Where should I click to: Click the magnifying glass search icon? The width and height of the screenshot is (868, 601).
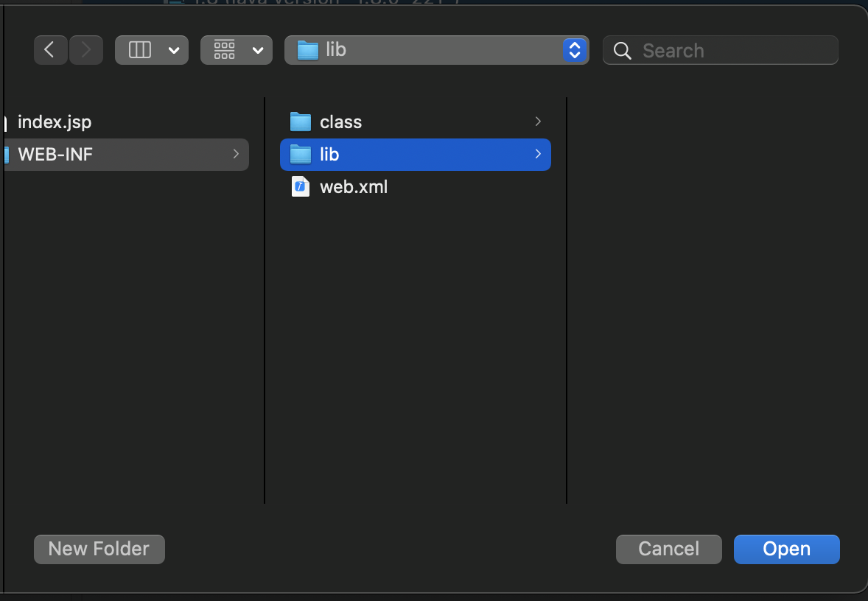click(623, 51)
